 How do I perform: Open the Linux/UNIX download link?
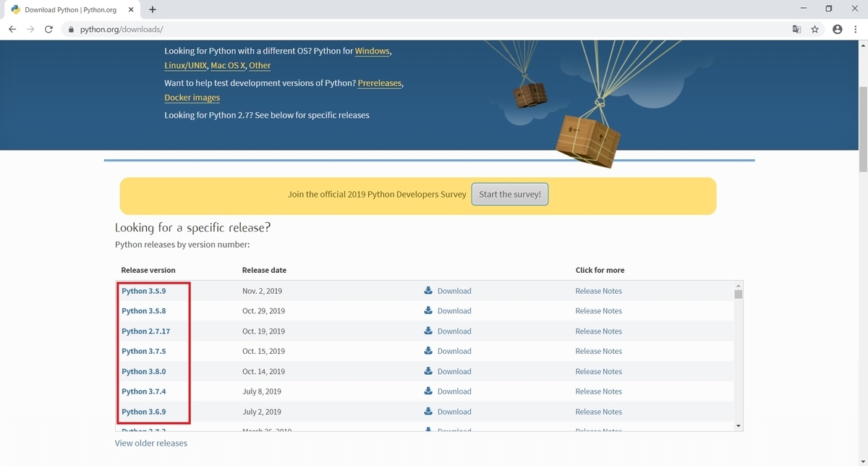click(185, 66)
